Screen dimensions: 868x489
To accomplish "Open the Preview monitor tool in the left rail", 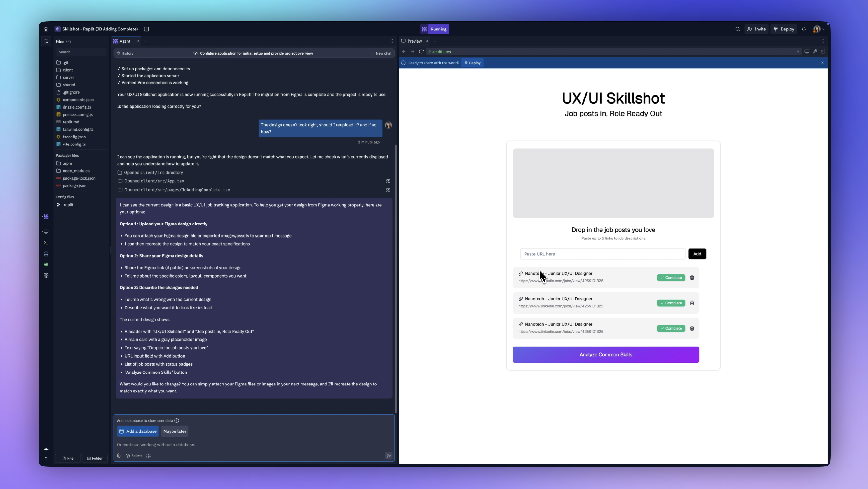I will pos(46,232).
